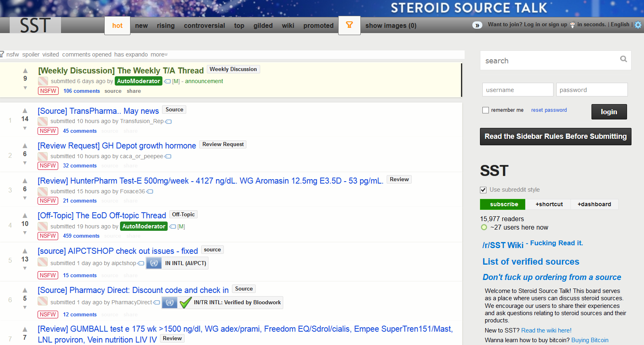Toggle the visited filter
The image size is (644, 345).
click(51, 54)
